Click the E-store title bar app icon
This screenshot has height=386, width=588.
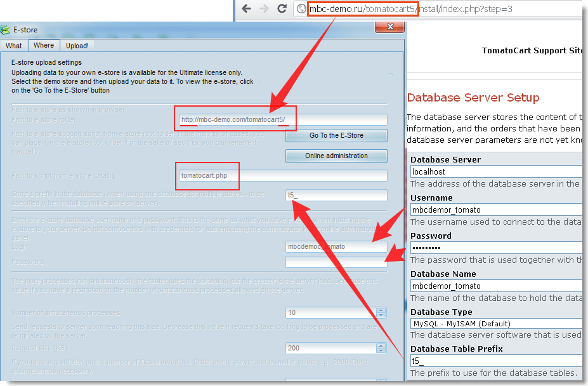[x=6, y=29]
